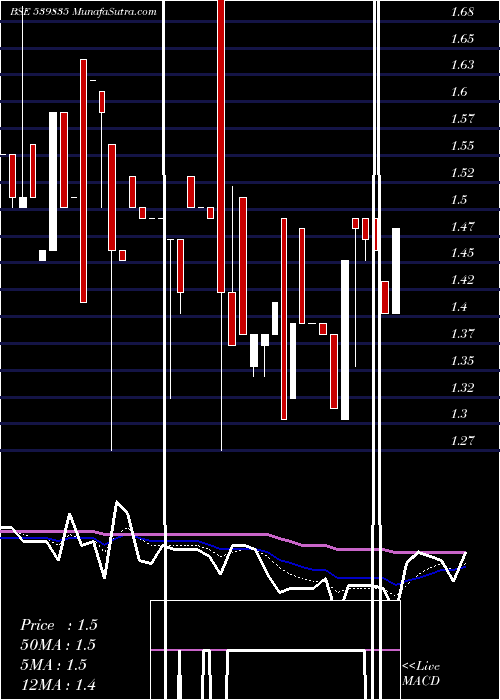This screenshot has height=700, width=500.
Task: Click the 1.4 price axis label
Action: click(459, 307)
